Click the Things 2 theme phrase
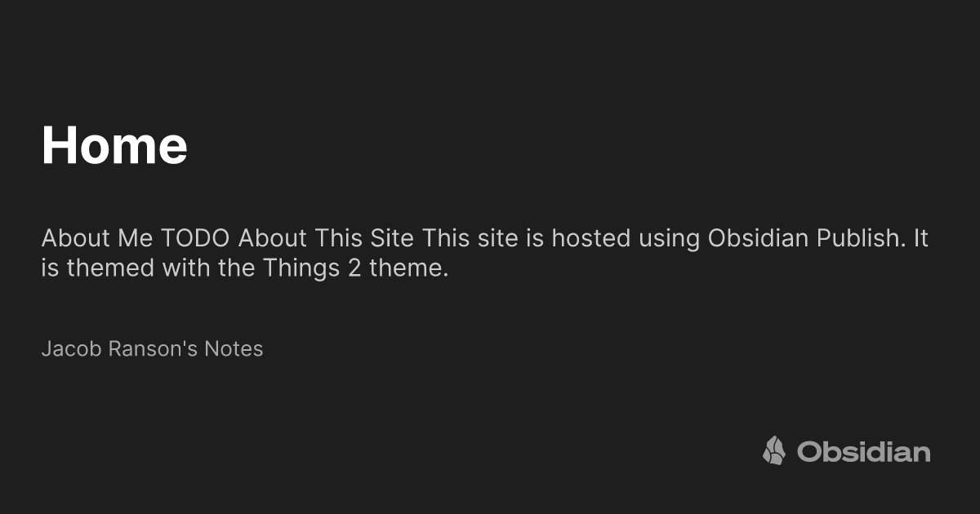The width and height of the screenshot is (980, 514). point(355,268)
